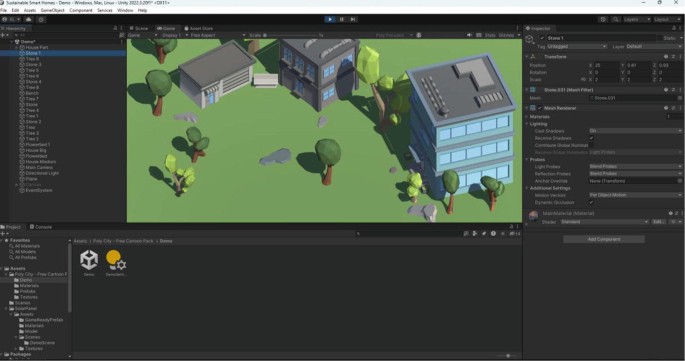Toggle the Receive Shadows checkbox
Screen dimensions: 685x361
pyautogui.click(x=592, y=138)
